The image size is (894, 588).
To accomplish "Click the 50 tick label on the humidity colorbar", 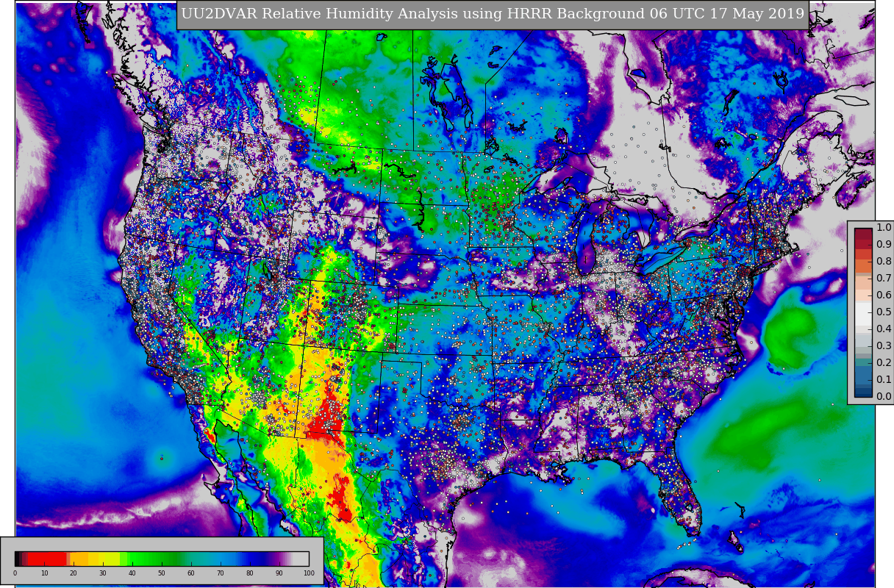I will 162,573.
